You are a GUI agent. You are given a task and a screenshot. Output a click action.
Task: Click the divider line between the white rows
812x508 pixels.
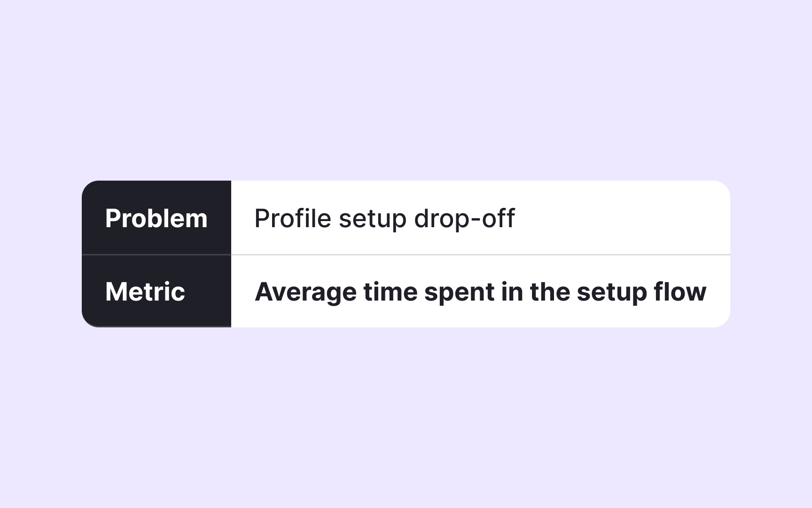pyautogui.click(x=480, y=254)
